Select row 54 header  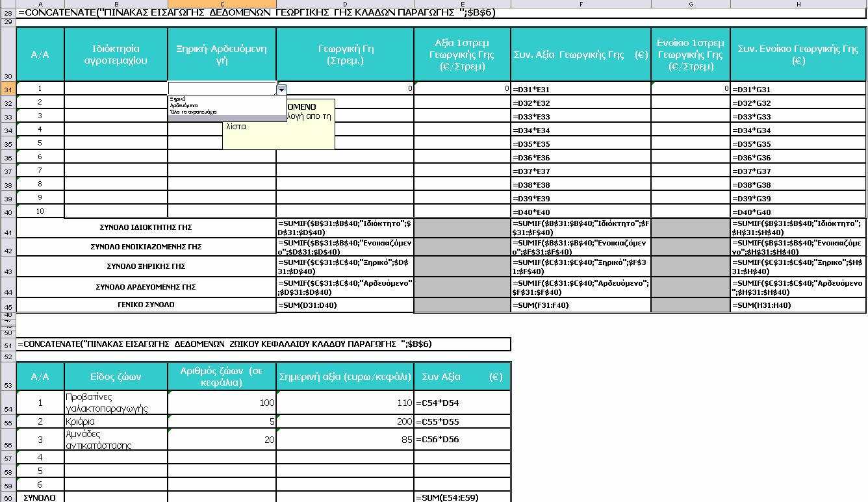pos(8,402)
